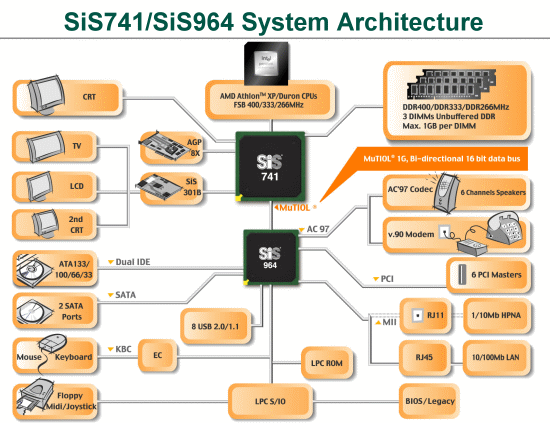Click the telephone icon near modem
Screen dimensions: 550x423
click(x=504, y=228)
